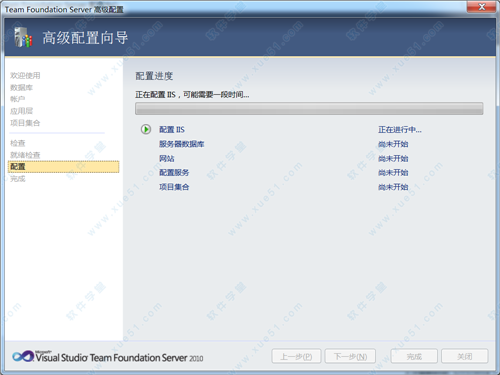Click the window title bar text

64,9
